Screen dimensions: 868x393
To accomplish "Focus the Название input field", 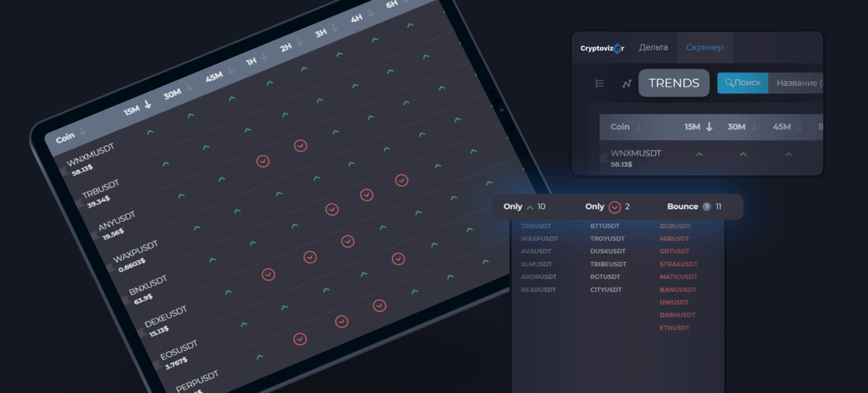I will click(x=796, y=83).
